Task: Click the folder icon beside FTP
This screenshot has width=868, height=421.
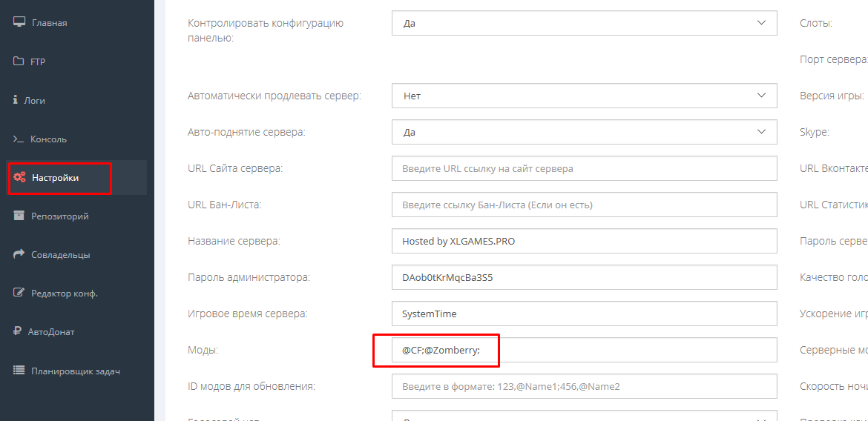Action: (19, 62)
